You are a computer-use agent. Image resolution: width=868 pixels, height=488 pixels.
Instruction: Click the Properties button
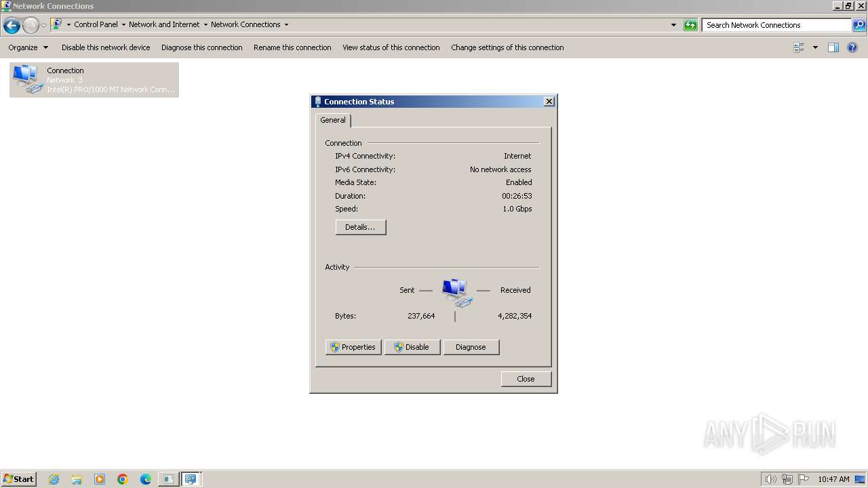pyautogui.click(x=353, y=347)
